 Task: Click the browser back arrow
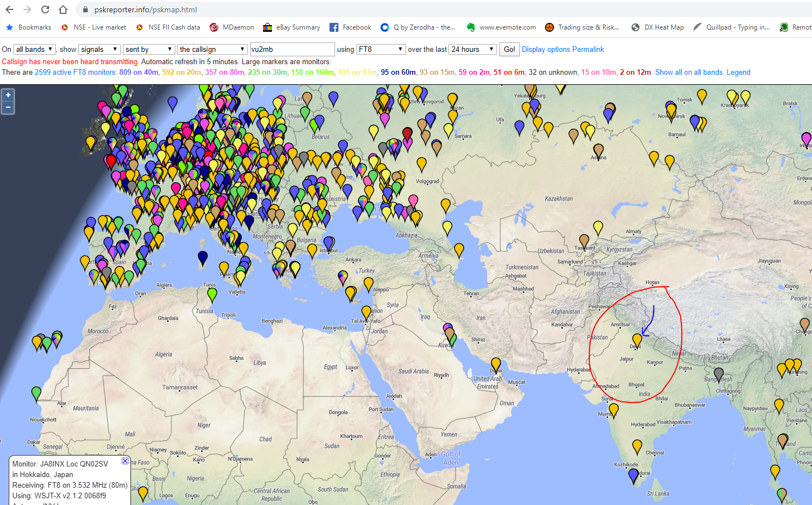(x=9, y=9)
